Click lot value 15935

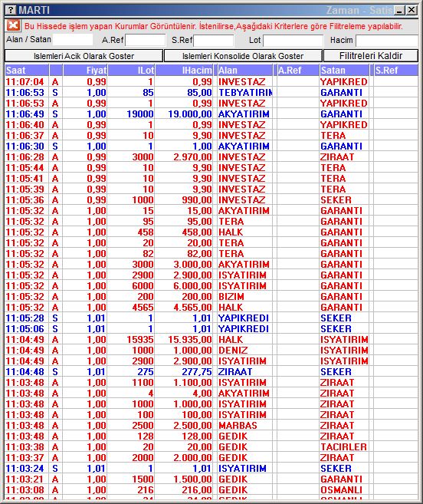pyautogui.click(x=140, y=339)
